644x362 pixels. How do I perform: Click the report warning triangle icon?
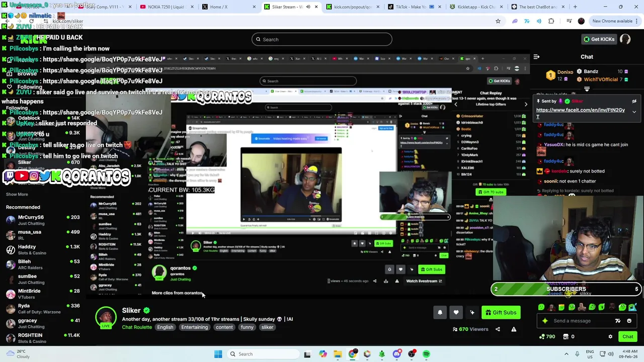tap(514, 329)
